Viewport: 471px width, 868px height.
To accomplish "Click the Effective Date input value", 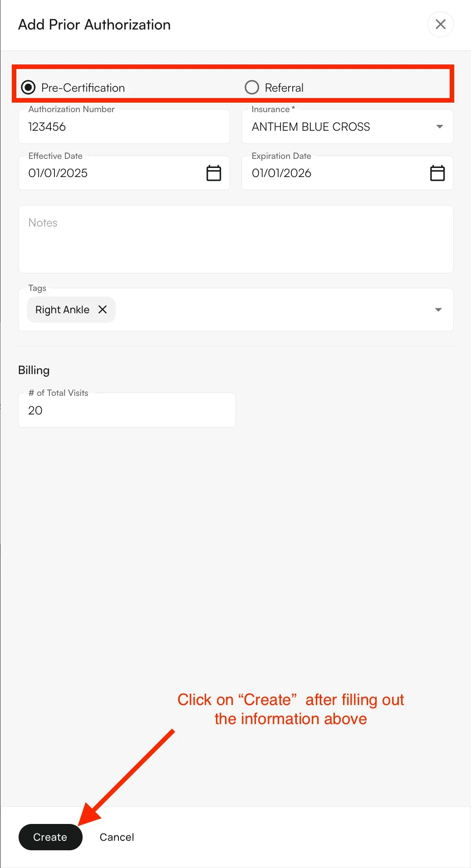I will 58,173.
